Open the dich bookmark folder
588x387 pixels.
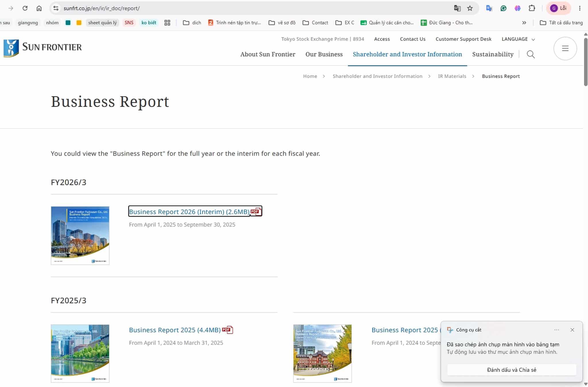coord(192,23)
